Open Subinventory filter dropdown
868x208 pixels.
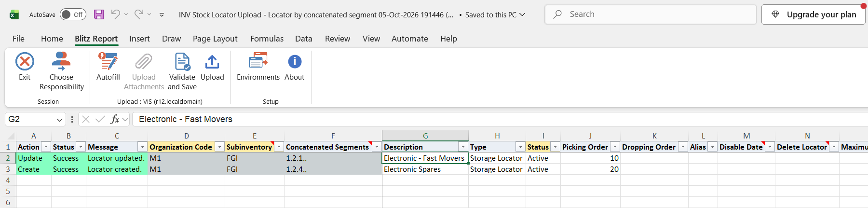tap(279, 147)
